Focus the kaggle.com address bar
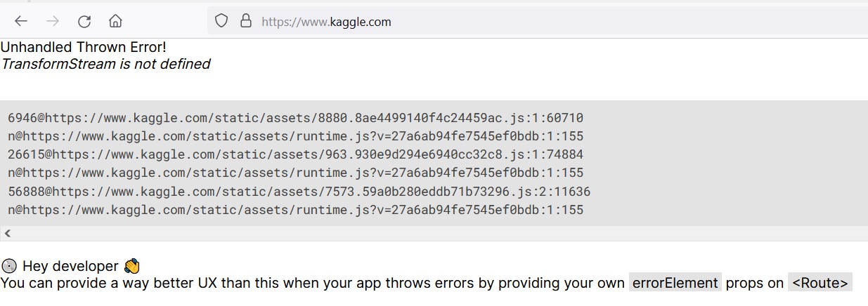Viewport: 868px width, 306px height. tap(492, 22)
